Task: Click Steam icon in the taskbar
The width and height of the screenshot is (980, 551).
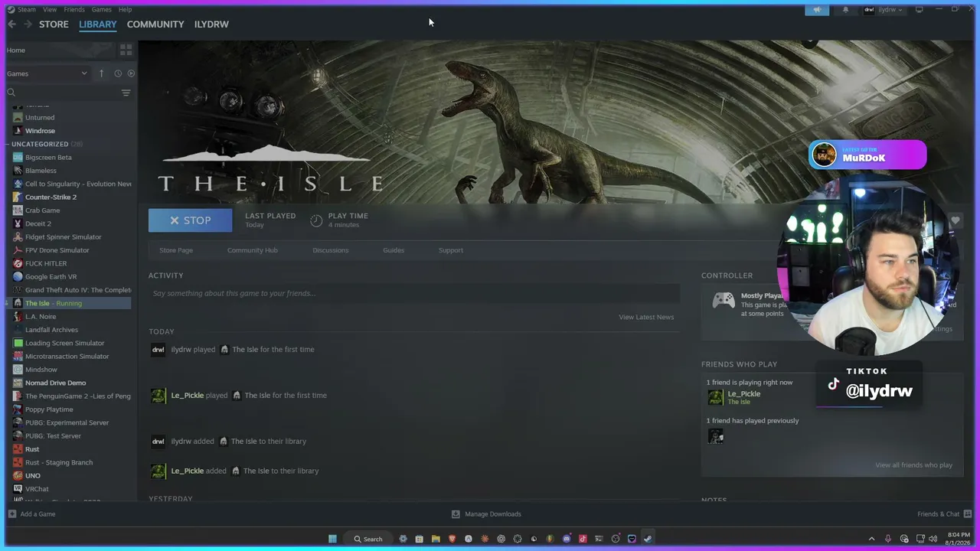Action: tap(648, 539)
